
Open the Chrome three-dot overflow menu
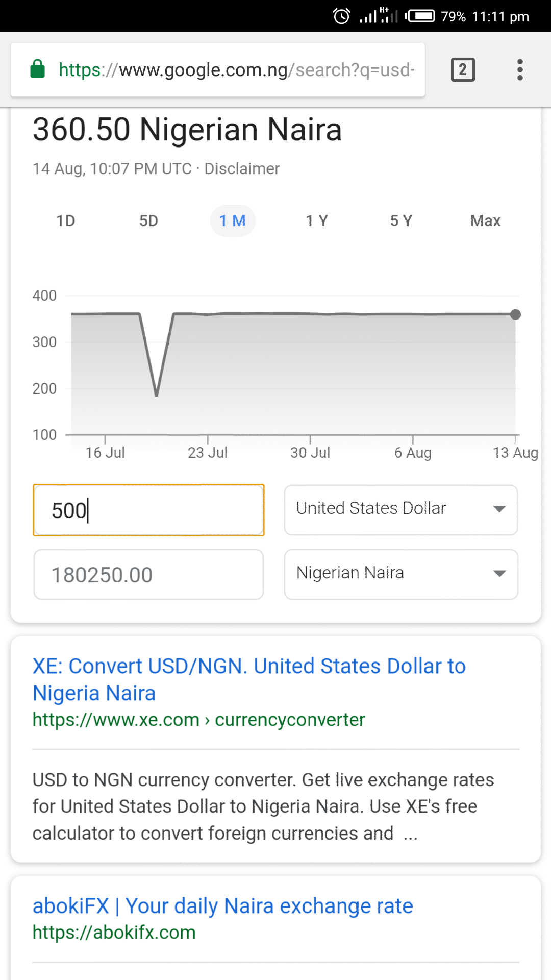click(520, 69)
